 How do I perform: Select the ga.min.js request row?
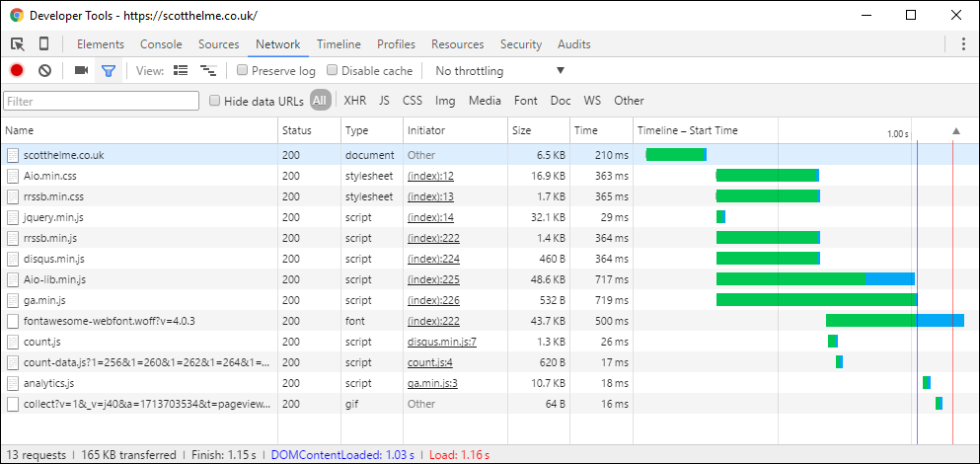(490, 300)
